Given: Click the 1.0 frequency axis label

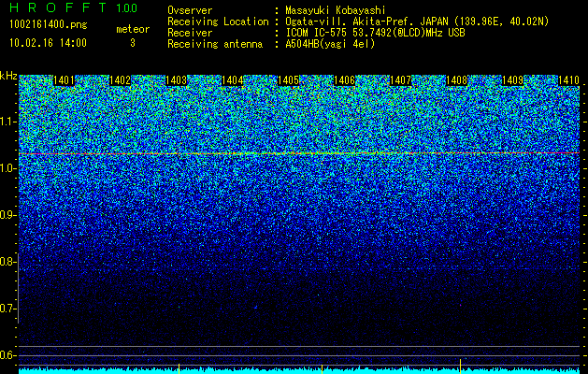Looking at the screenshot, I should 7,169.
